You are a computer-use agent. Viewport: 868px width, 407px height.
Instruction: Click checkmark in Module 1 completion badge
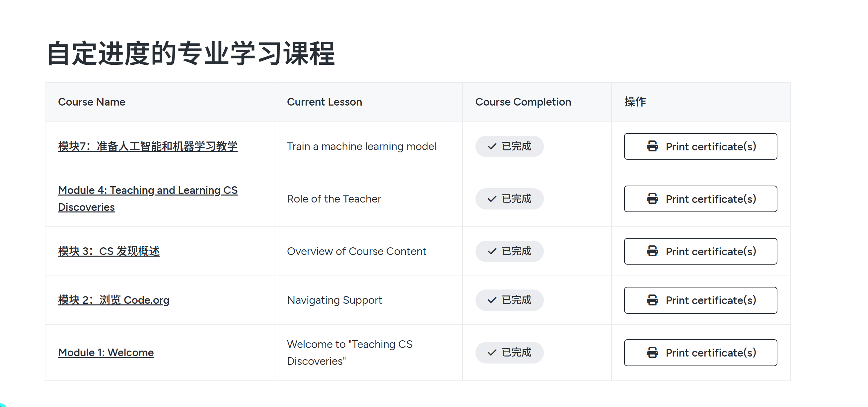point(492,353)
